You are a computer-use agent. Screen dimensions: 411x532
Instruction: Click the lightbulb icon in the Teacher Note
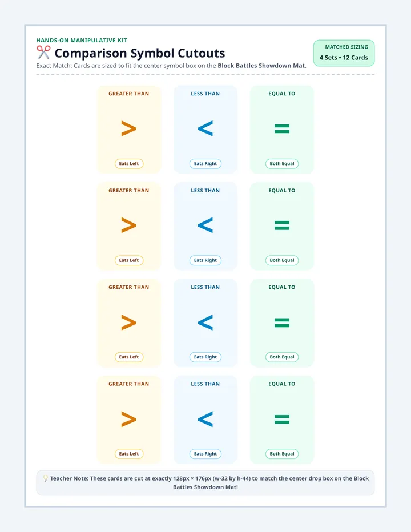pyautogui.click(x=46, y=478)
